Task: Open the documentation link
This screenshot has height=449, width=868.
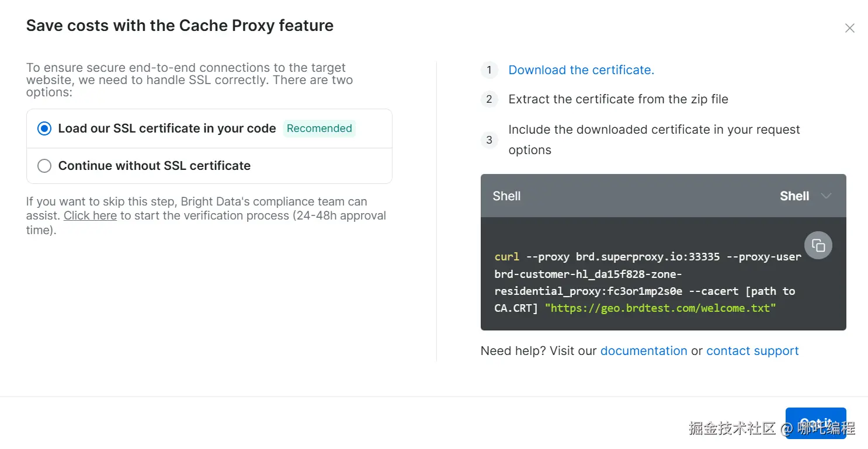Action: pos(644,351)
